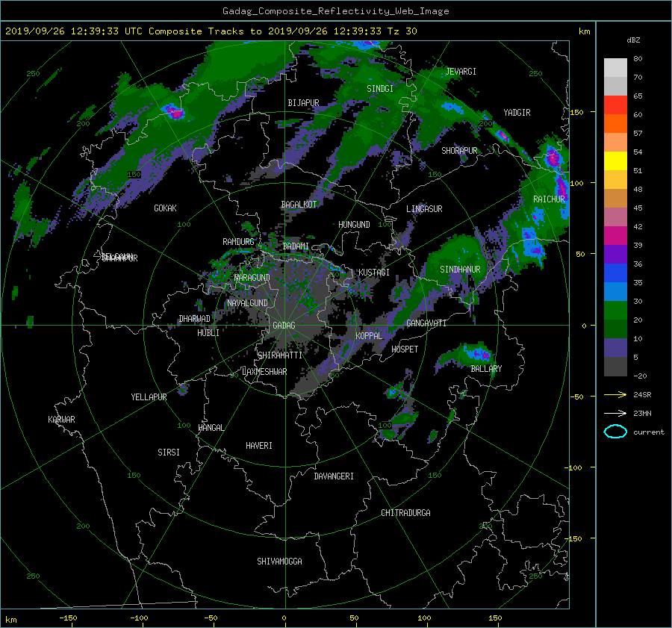Image resolution: width=672 pixels, height=628 pixels.
Task: Click the SHIRAHATTI city label
Action: [x=280, y=355]
